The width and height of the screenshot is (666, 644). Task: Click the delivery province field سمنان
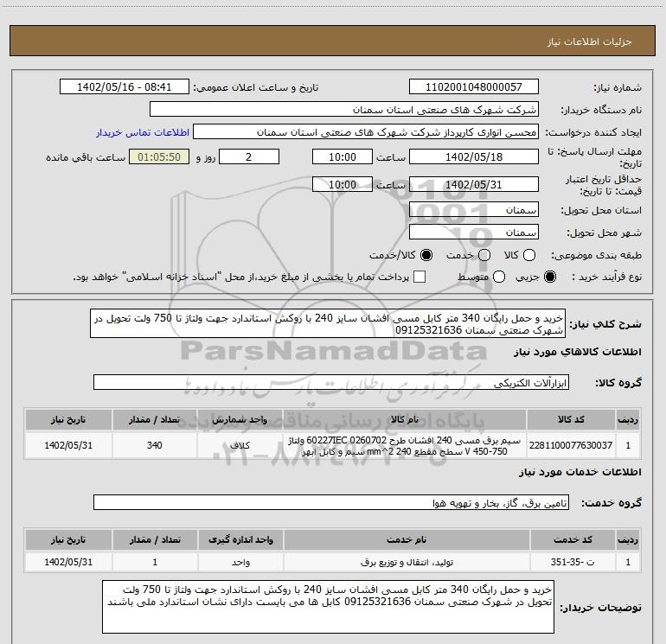pyautogui.click(x=474, y=209)
